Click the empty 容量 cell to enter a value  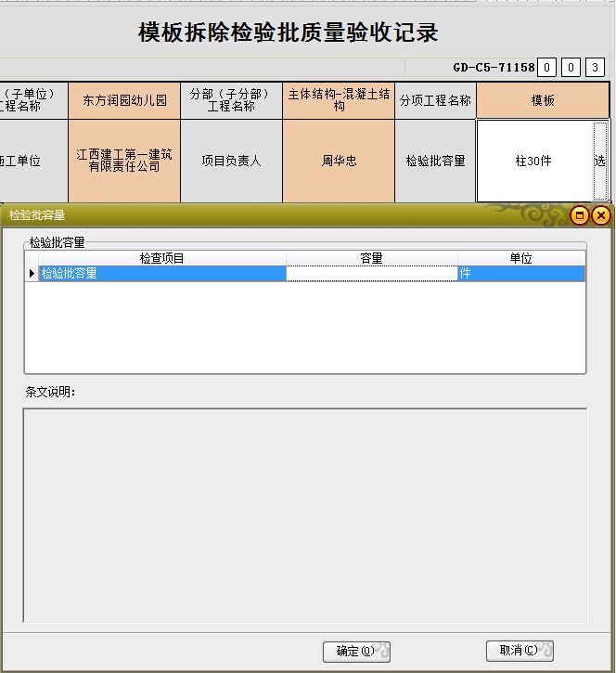(x=371, y=274)
